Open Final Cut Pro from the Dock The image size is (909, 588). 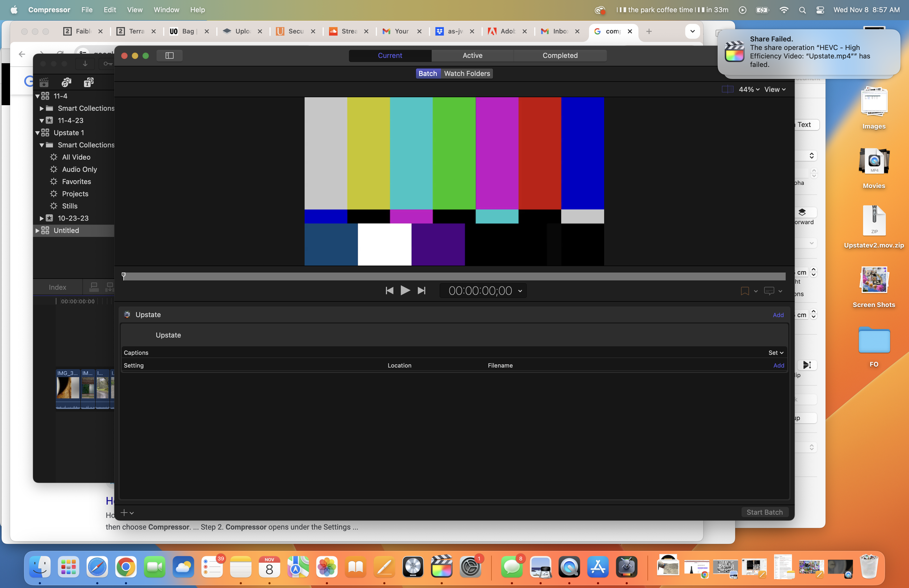coord(441,566)
